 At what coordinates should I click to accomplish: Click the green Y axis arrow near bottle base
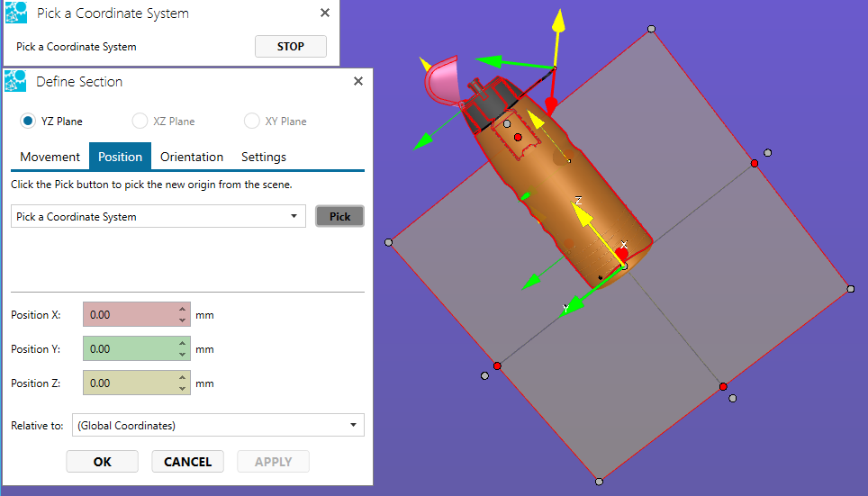[572, 305]
